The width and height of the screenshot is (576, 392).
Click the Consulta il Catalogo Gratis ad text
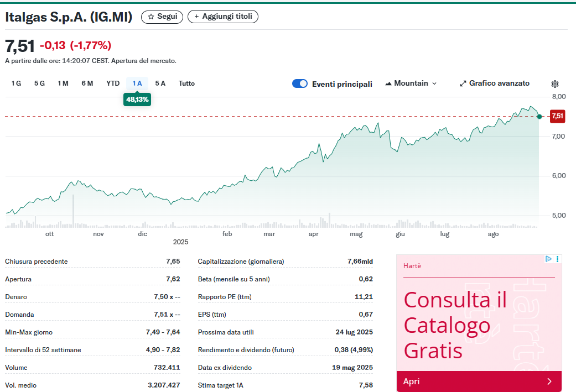pos(455,325)
